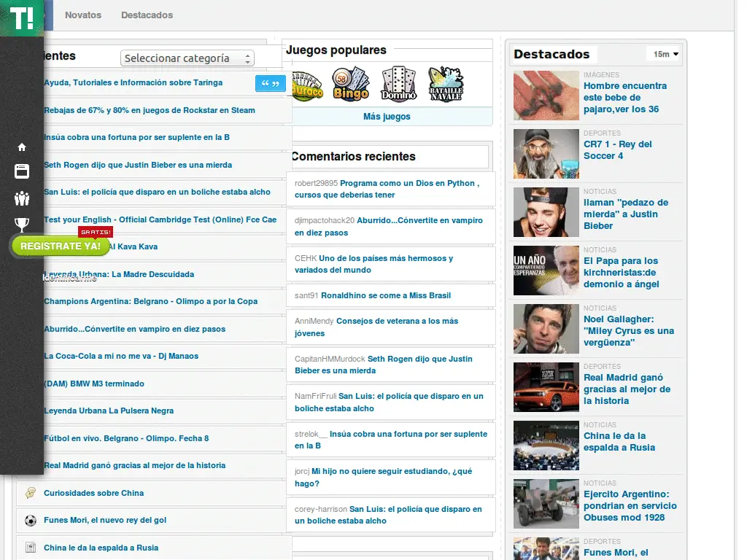The height and width of the screenshot is (560, 747).
Task: Open Mi hijo no quiere seguir estudiando comment
Action: coord(384,477)
